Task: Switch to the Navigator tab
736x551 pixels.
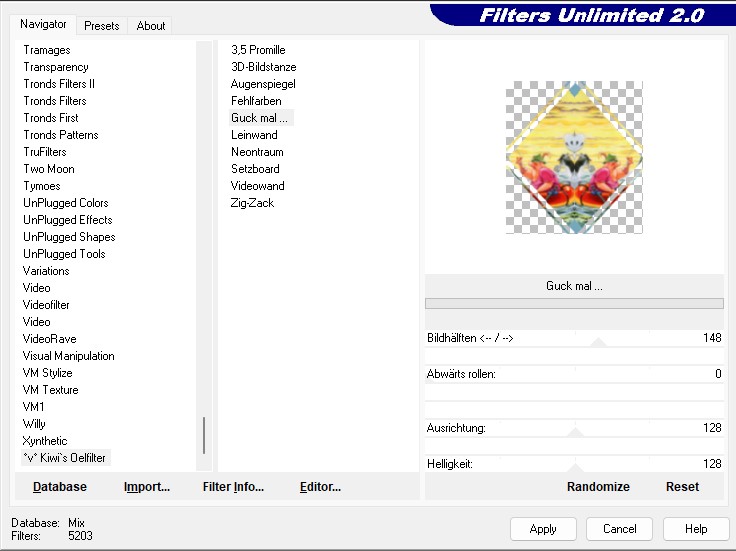Action: click(x=43, y=24)
